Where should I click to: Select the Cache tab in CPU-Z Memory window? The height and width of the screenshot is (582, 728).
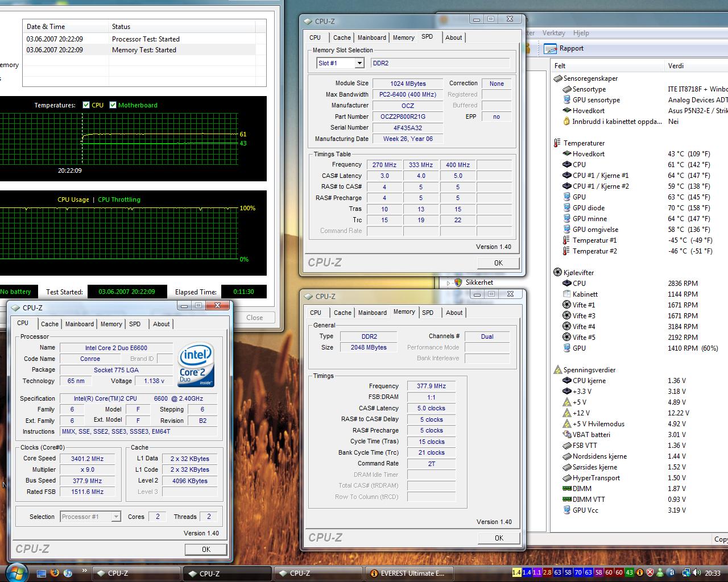click(x=342, y=313)
